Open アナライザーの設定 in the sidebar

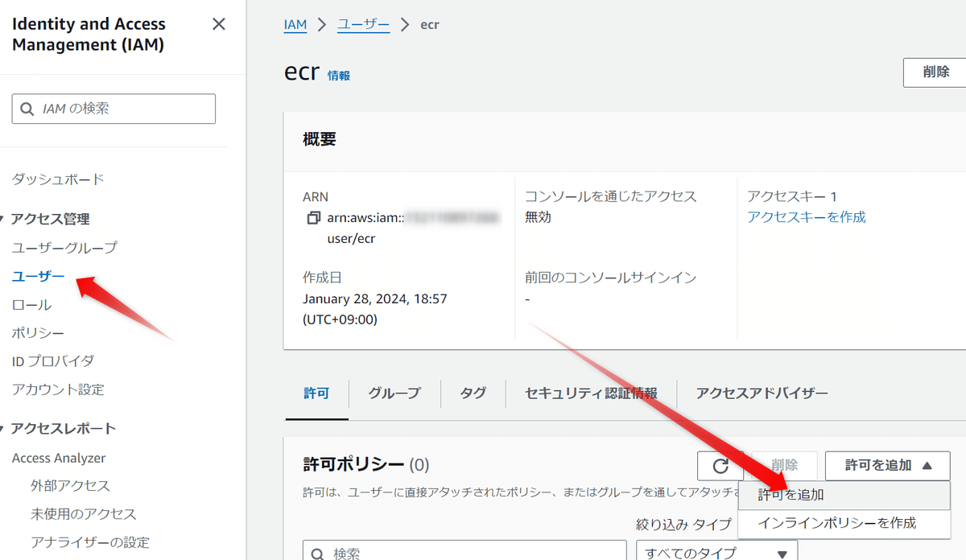pyautogui.click(x=90, y=542)
